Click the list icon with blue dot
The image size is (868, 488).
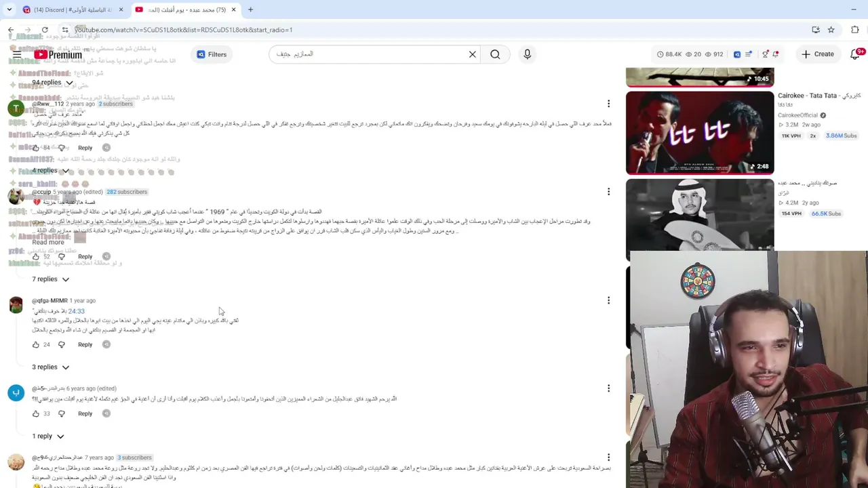tap(749, 54)
